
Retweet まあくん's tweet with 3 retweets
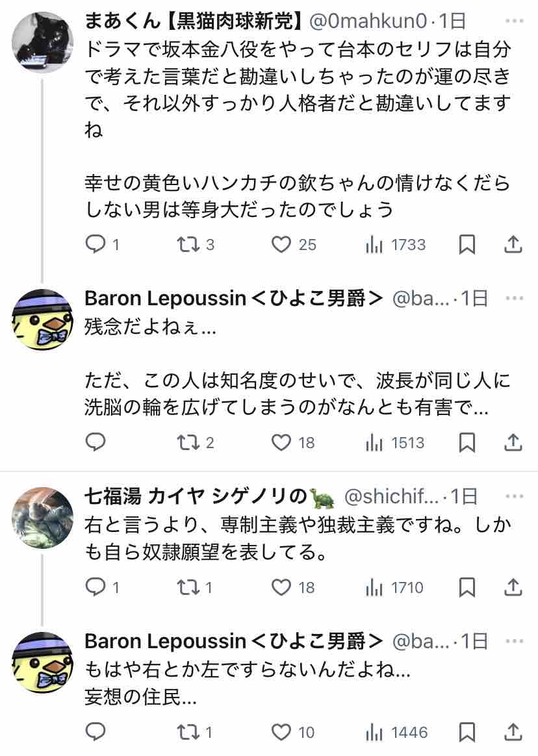click(188, 244)
